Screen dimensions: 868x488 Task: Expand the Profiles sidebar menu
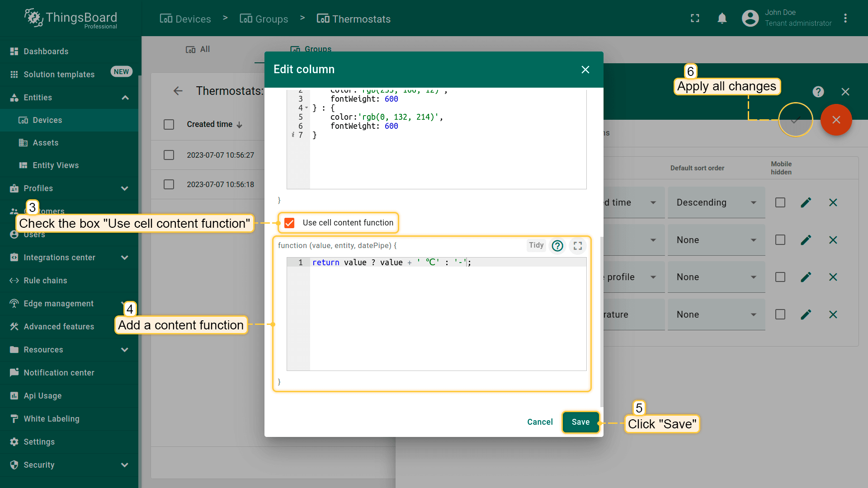(125, 188)
